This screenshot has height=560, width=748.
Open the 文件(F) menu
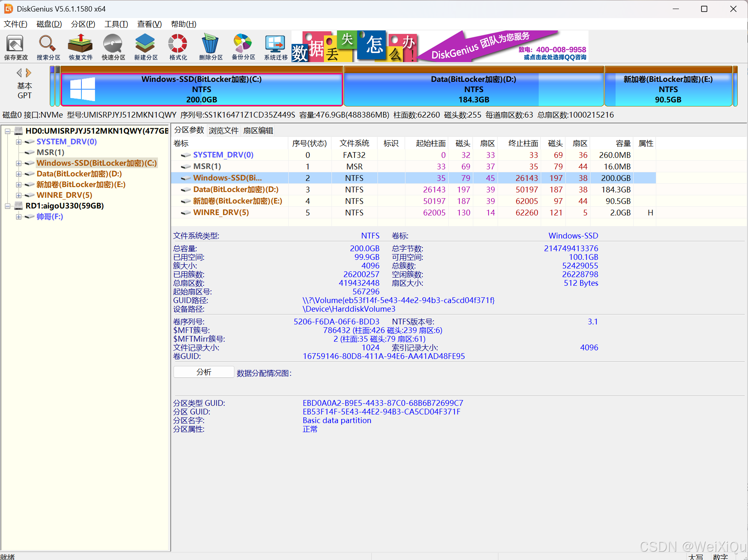tap(16, 24)
